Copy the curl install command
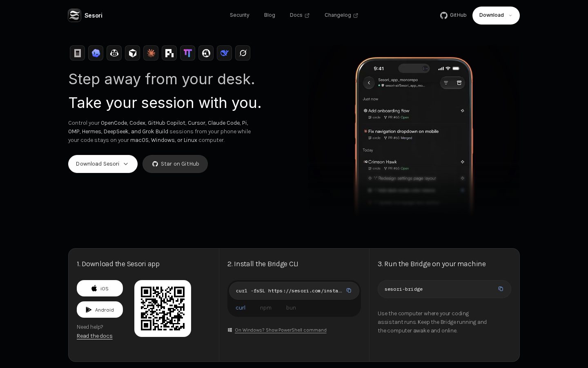The image size is (588, 368). 349,290
